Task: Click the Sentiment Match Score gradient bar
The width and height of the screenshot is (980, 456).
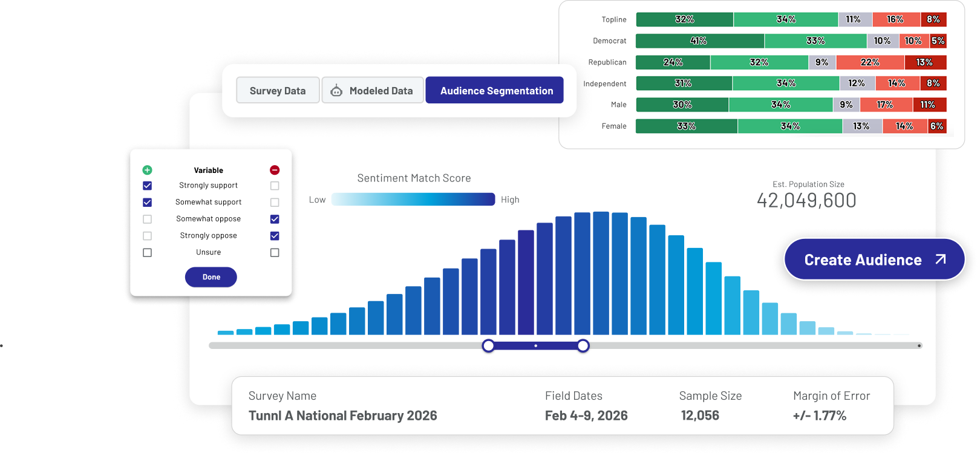Action: pyautogui.click(x=413, y=200)
